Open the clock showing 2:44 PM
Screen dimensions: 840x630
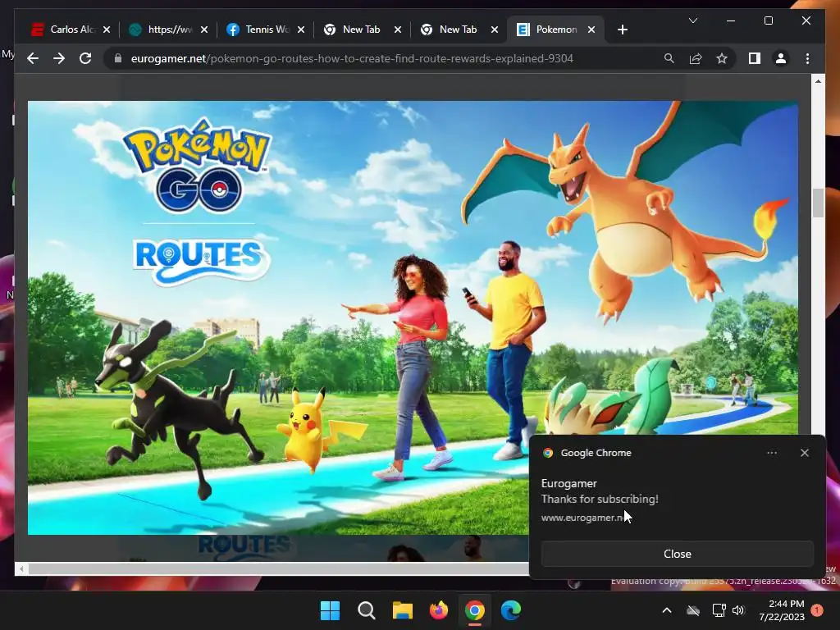782,610
